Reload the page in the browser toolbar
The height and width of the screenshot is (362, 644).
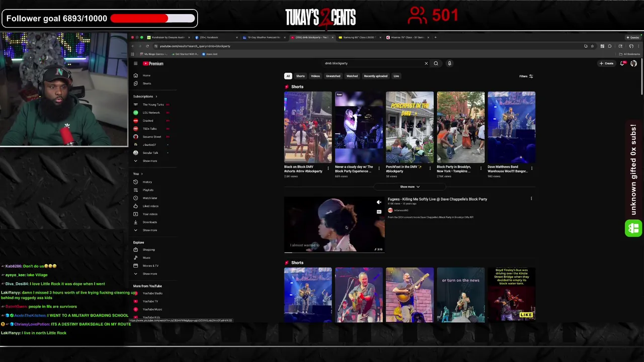147,46
